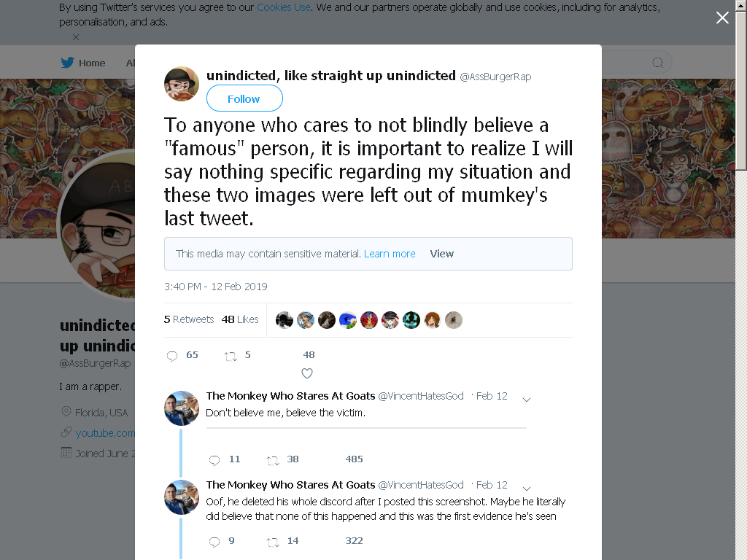Open the Cookies Use link
The image size is (747, 560).
284,7
